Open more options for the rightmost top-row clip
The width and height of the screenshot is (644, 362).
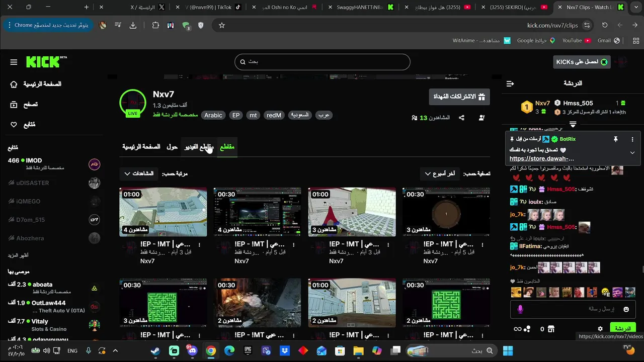483,245
